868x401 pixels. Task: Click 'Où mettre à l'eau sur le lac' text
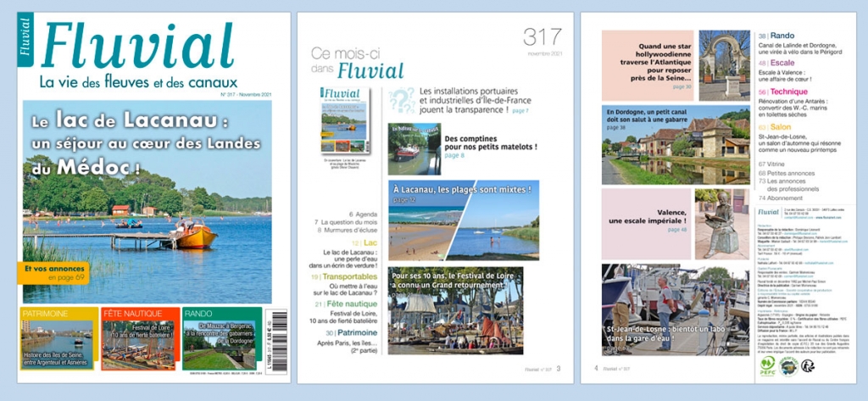[346, 288]
